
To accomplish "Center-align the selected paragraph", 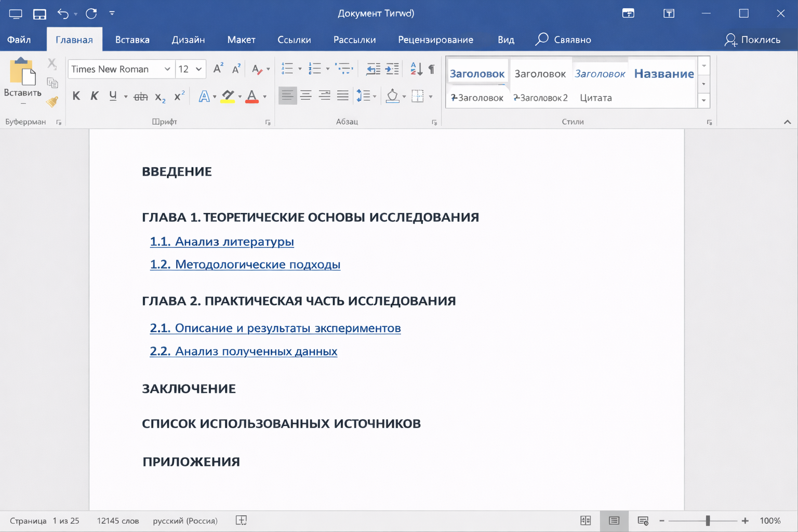I will tap(306, 96).
